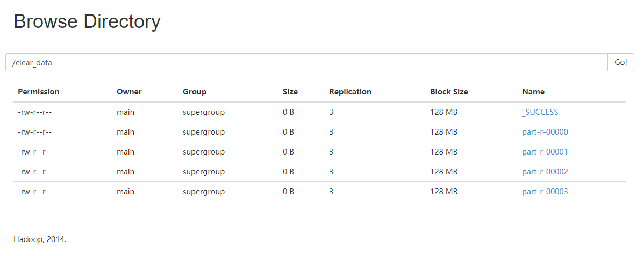Click the Browse Directory page heading
The height and width of the screenshot is (256, 644).
87,21
